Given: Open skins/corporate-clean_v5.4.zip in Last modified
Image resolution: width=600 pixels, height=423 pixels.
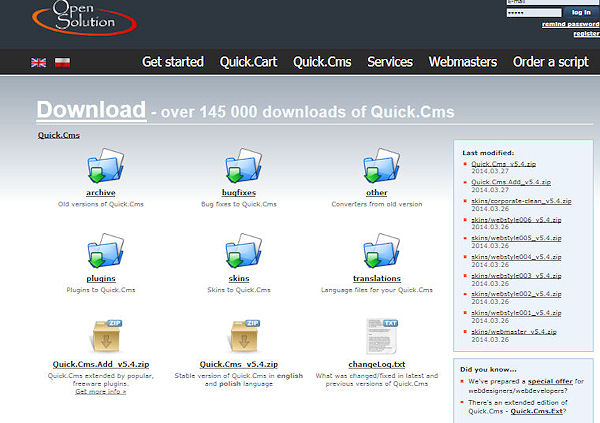Looking at the screenshot, I should click(x=521, y=201).
